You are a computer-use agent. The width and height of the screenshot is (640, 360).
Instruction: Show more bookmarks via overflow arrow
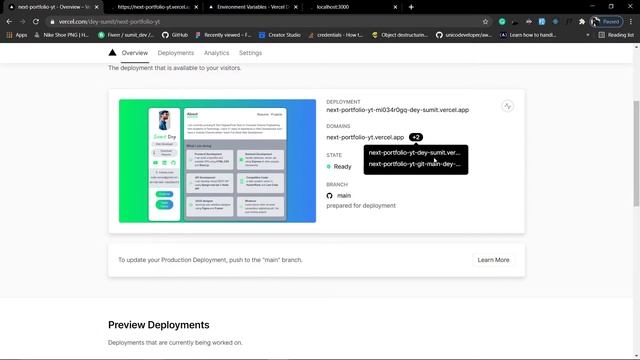click(587, 35)
